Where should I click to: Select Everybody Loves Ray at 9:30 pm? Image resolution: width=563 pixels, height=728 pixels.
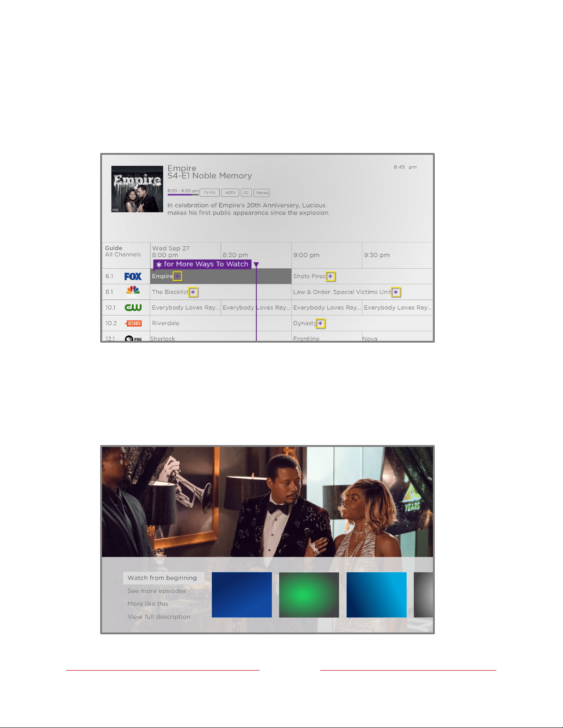[x=398, y=308]
